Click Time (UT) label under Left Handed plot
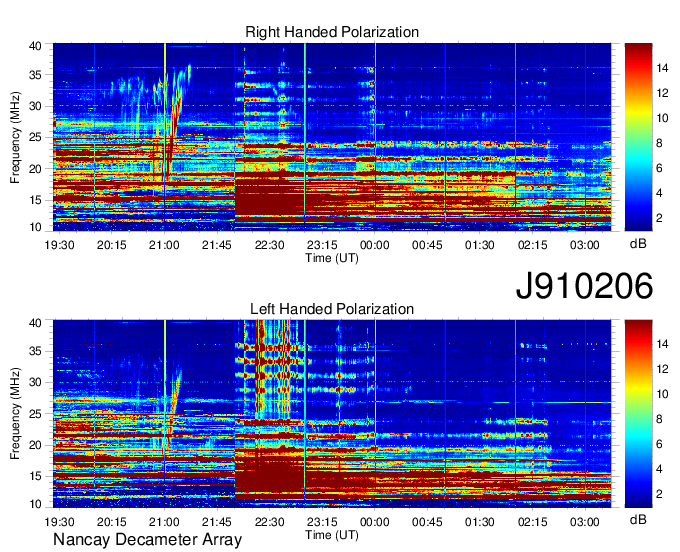The width and height of the screenshot is (680, 552). 332,535
